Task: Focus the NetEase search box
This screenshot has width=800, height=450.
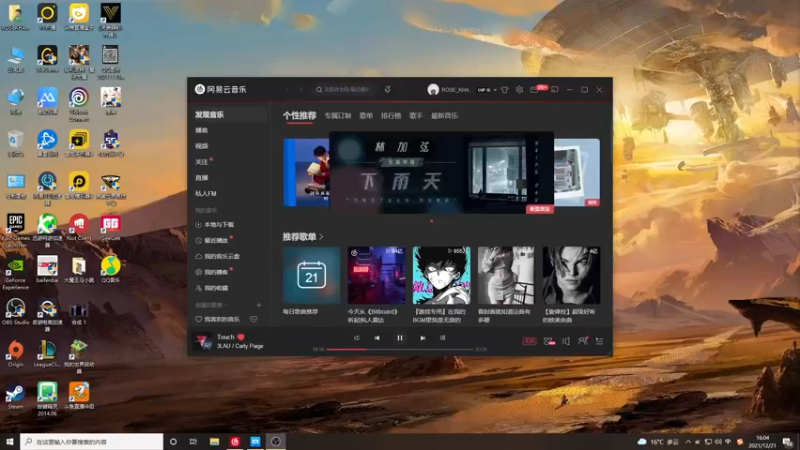Action: (x=345, y=89)
